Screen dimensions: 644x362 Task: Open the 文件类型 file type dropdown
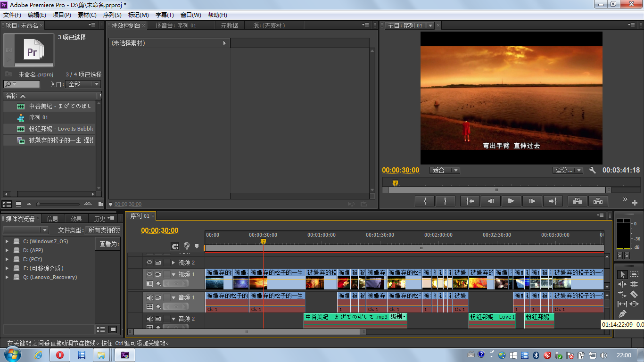(103, 230)
